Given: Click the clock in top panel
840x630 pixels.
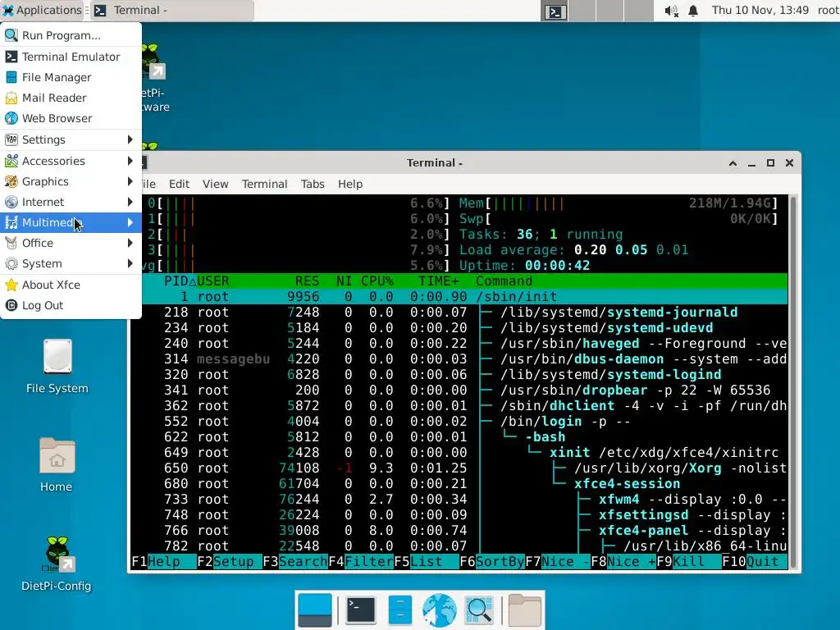Looking at the screenshot, I should click(760, 11).
